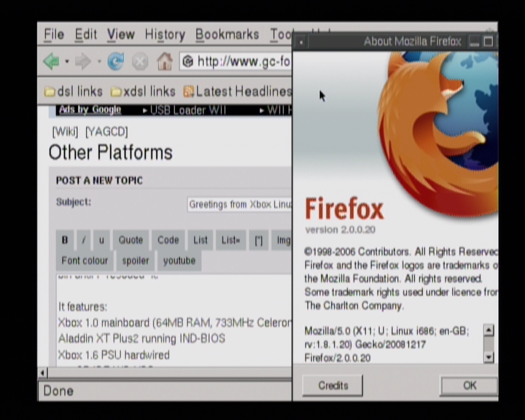This screenshot has height=420, width=525.
Task: Apply bold with the B button
Action: pyautogui.click(x=65, y=240)
